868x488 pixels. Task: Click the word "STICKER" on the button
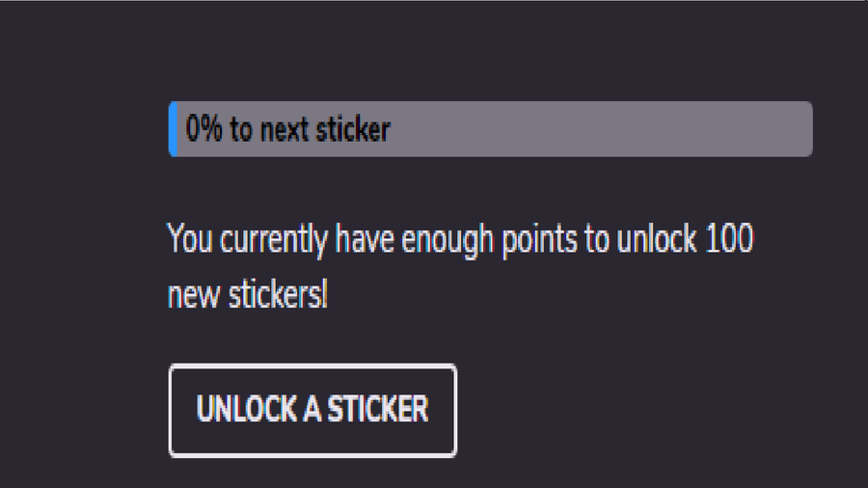[x=377, y=410]
